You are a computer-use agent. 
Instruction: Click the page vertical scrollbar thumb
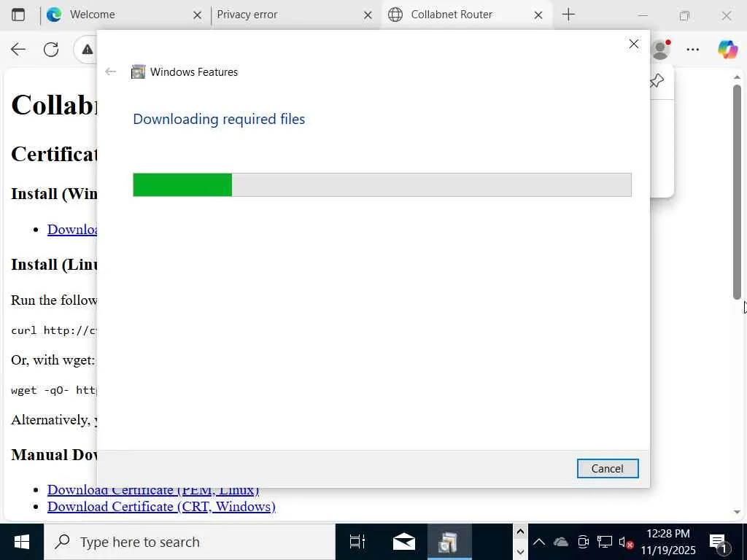click(737, 192)
